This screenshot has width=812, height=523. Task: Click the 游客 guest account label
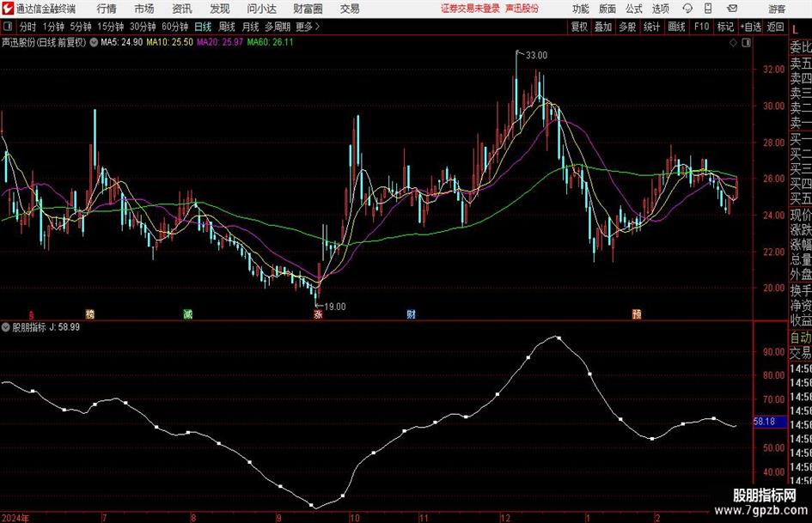pos(776,9)
